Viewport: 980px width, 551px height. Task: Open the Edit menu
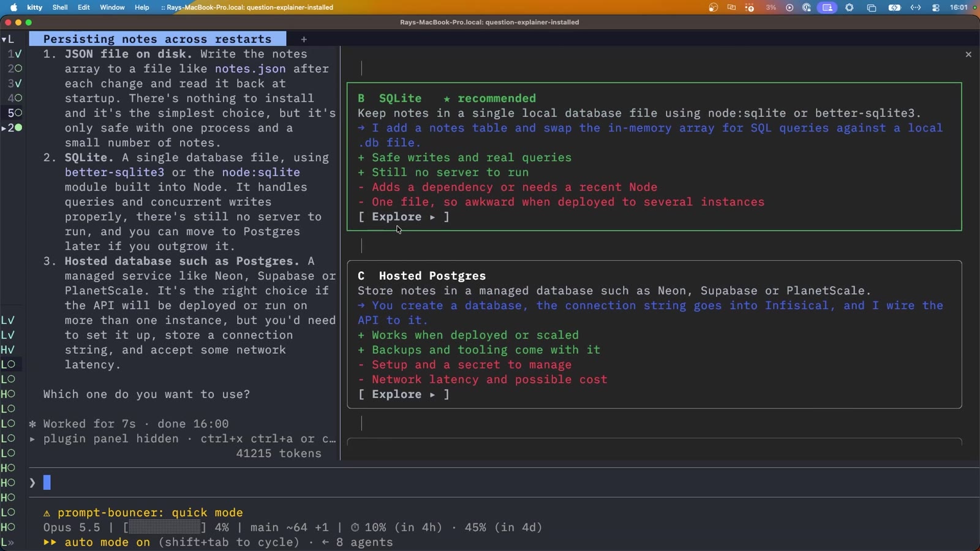(x=84, y=7)
